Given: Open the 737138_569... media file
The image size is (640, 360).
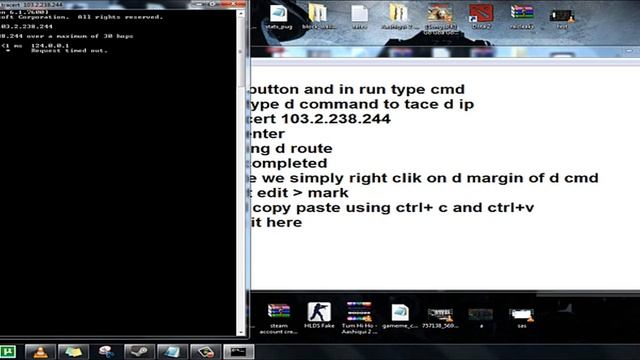Looking at the screenshot, I should [440, 318].
